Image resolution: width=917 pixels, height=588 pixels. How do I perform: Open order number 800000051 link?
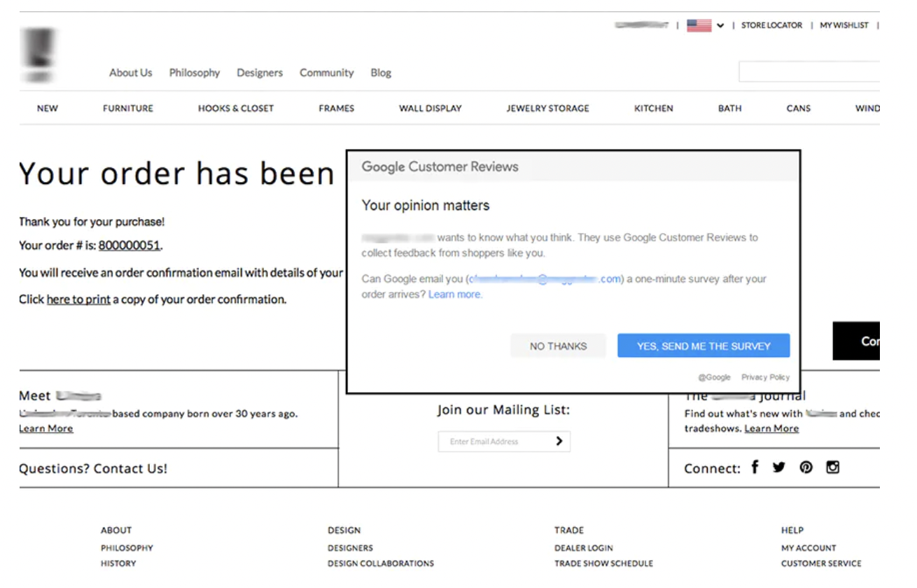point(129,246)
